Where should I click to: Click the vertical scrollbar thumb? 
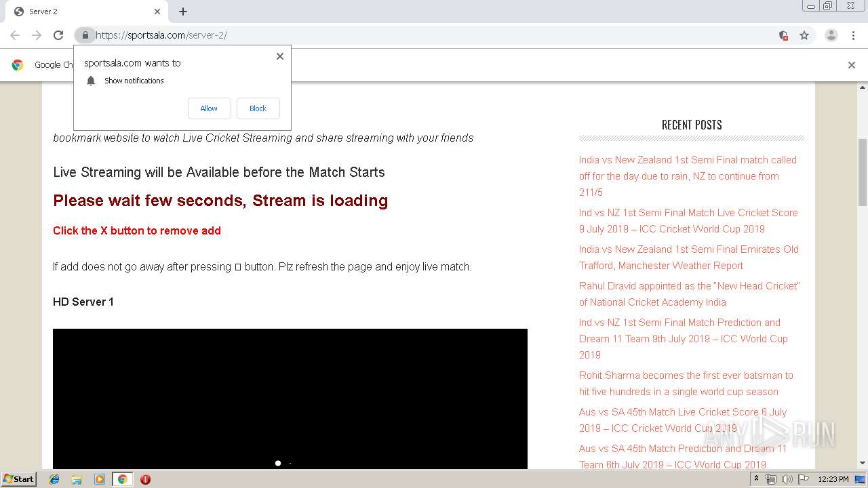coord(863,171)
